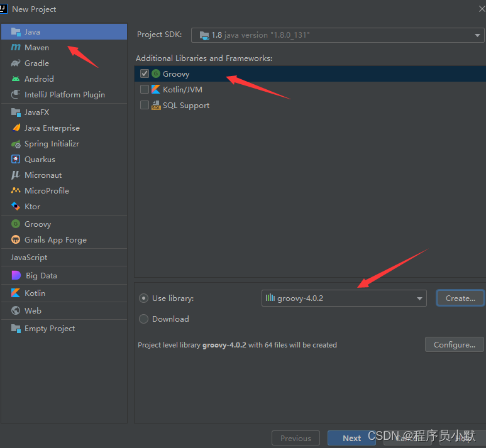Click the Kotlin K icon in sidebar

click(x=16, y=293)
